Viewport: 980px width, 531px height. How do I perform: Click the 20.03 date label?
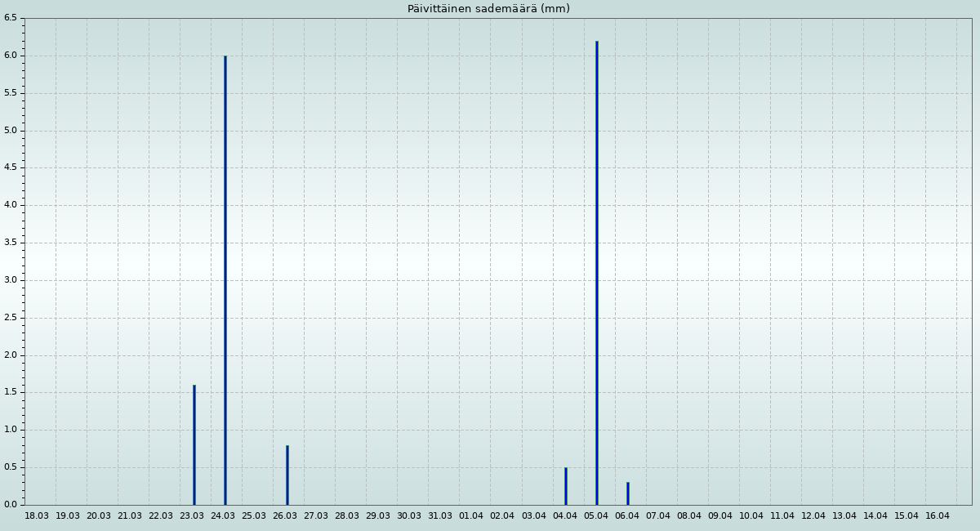[99, 516]
